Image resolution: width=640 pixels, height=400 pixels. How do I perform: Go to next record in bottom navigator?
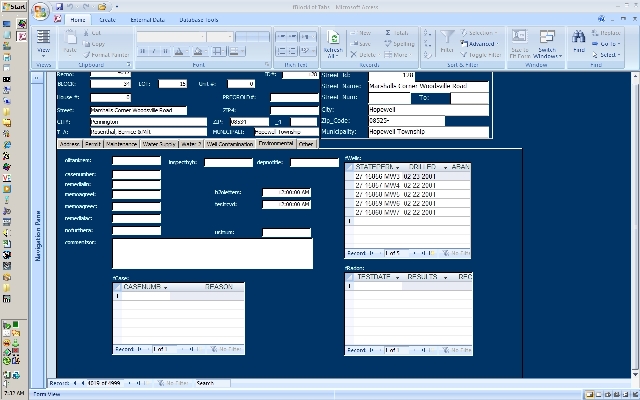coord(131,383)
